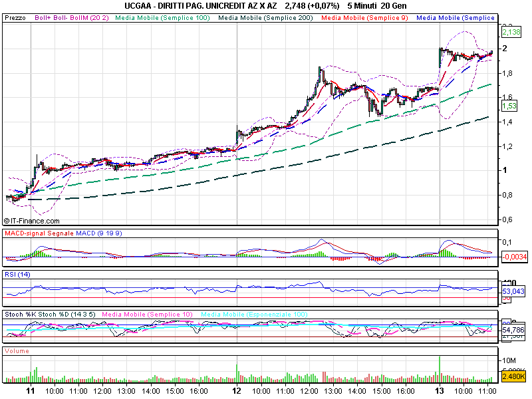Click the '0,1' MACD axis label

(x=507, y=242)
